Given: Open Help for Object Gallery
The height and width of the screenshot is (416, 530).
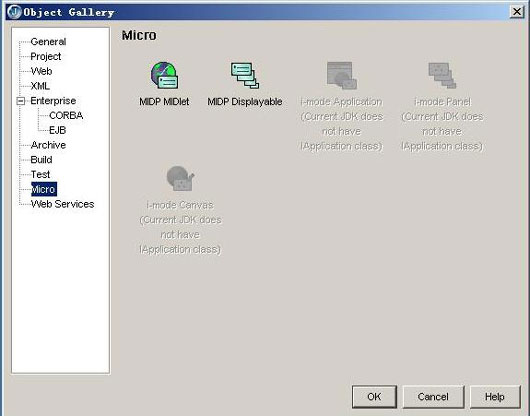Looking at the screenshot, I should tap(495, 397).
